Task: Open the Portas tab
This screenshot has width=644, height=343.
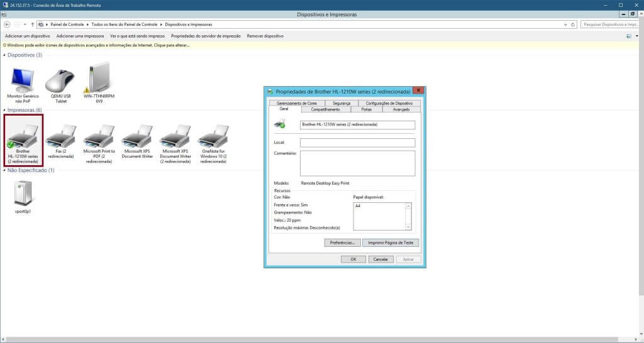Action: (367, 109)
